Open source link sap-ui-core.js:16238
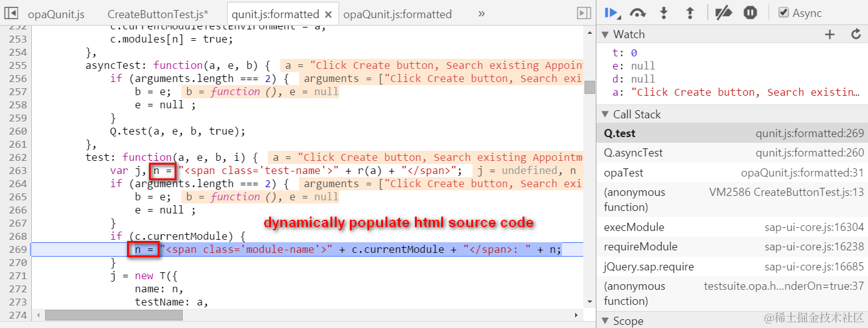 coord(814,247)
